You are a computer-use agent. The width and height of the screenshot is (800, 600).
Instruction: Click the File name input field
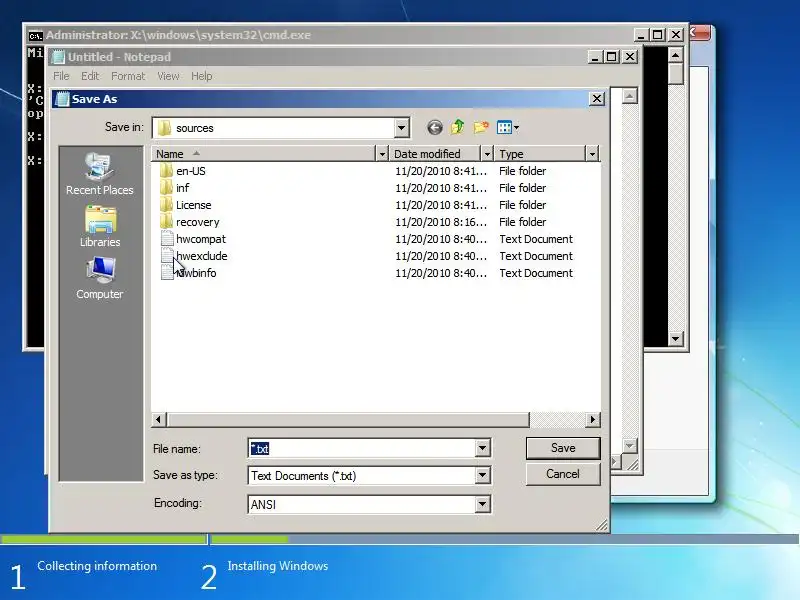[x=362, y=448]
